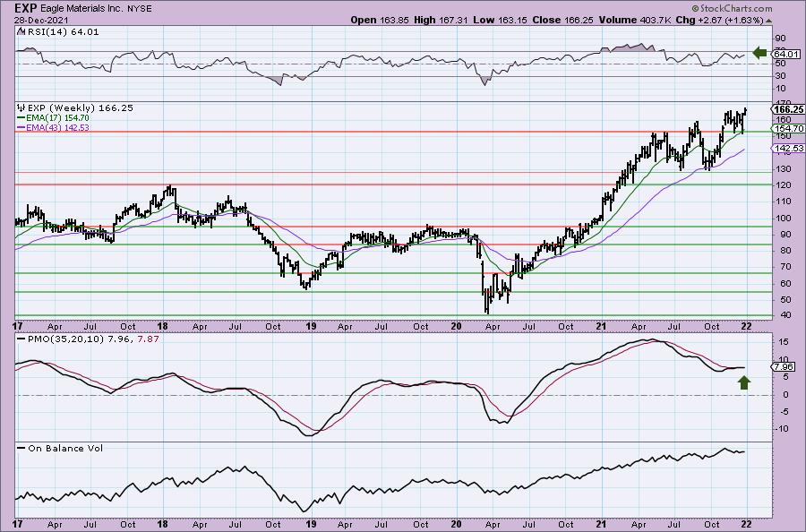Click the Open 163.85 value
Screen dimensions: 806x532
pos(380,20)
